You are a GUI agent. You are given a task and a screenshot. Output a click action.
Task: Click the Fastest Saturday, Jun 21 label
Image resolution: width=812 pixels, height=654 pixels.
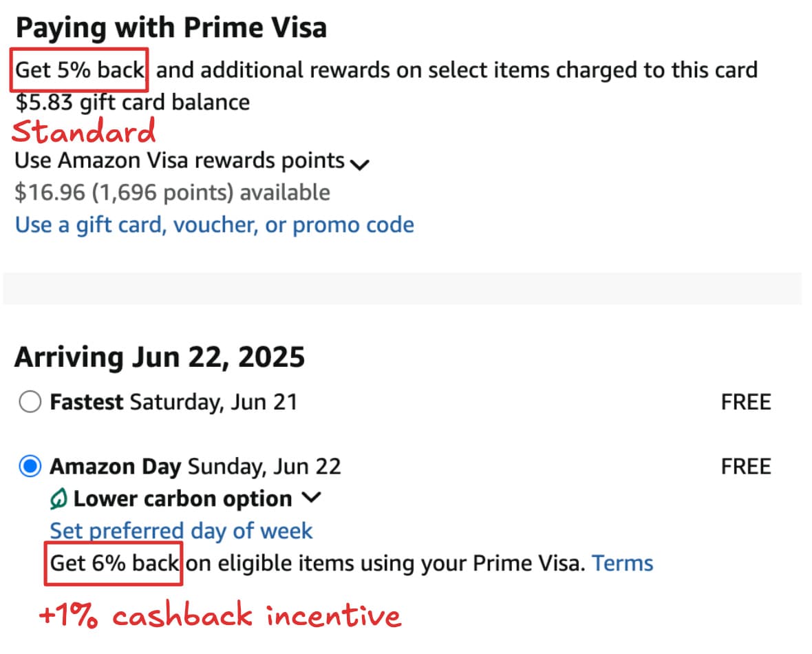pyautogui.click(x=173, y=402)
